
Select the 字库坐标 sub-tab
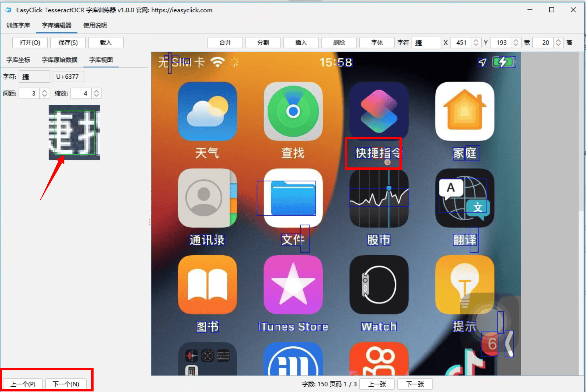tap(18, 60)
